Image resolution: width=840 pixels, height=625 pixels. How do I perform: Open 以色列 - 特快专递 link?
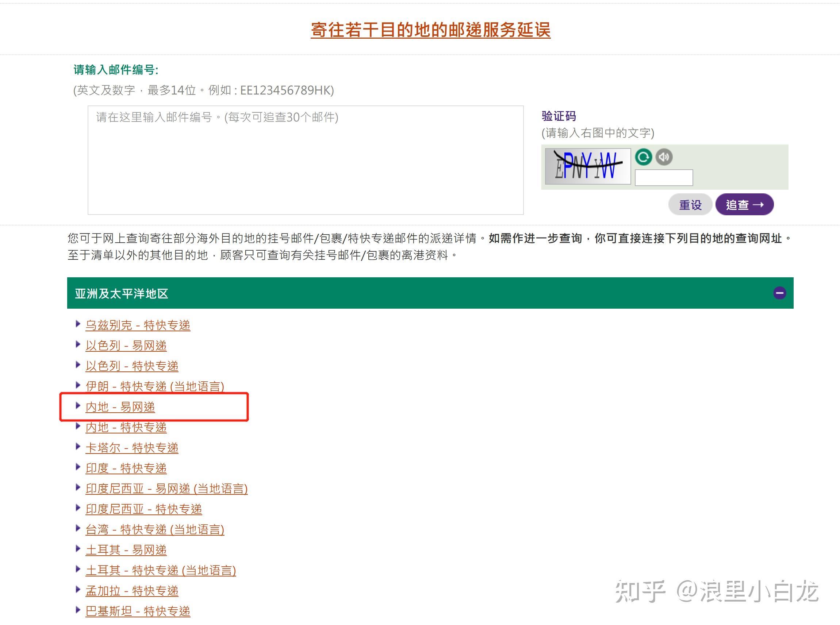click(x=132, y=366)
